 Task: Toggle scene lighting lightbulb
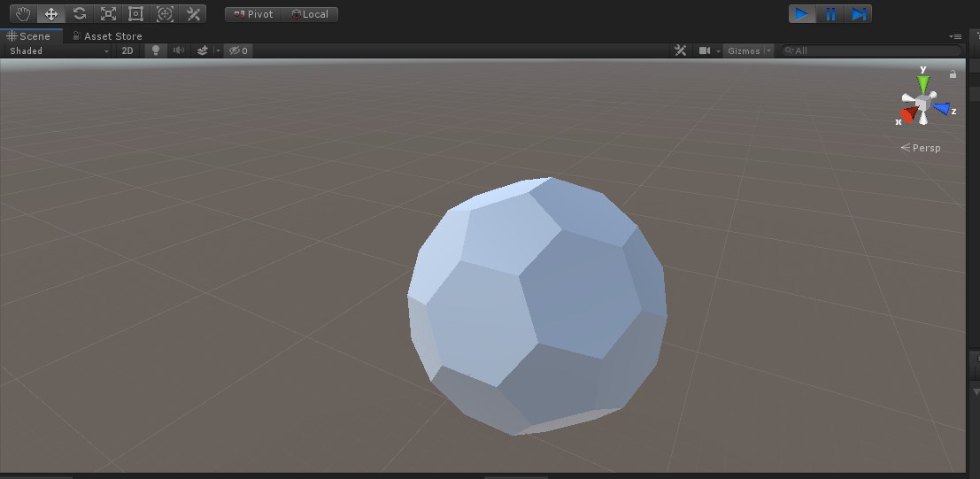156,50
